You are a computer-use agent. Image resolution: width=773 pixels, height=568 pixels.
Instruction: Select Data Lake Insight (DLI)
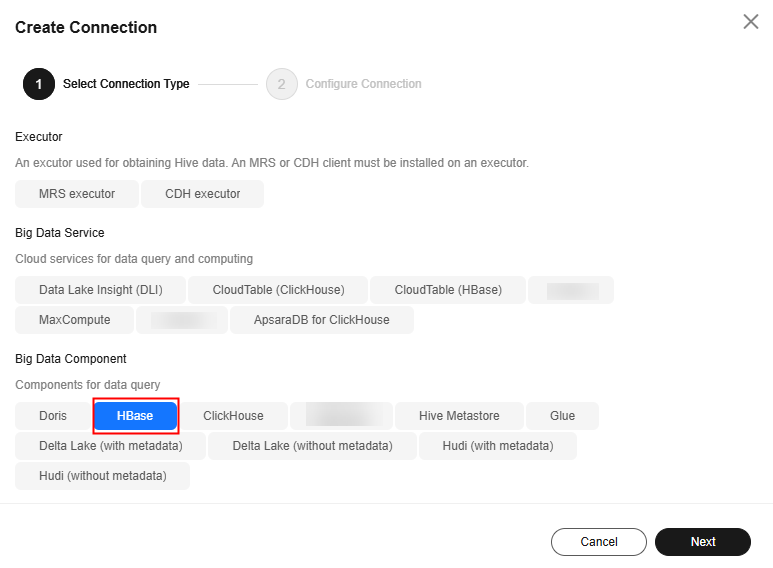click(101, 290)
